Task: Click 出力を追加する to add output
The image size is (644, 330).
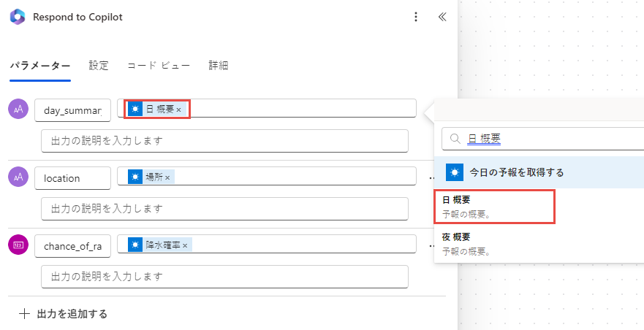Action: pyautogui.click(x=64, y=314)
